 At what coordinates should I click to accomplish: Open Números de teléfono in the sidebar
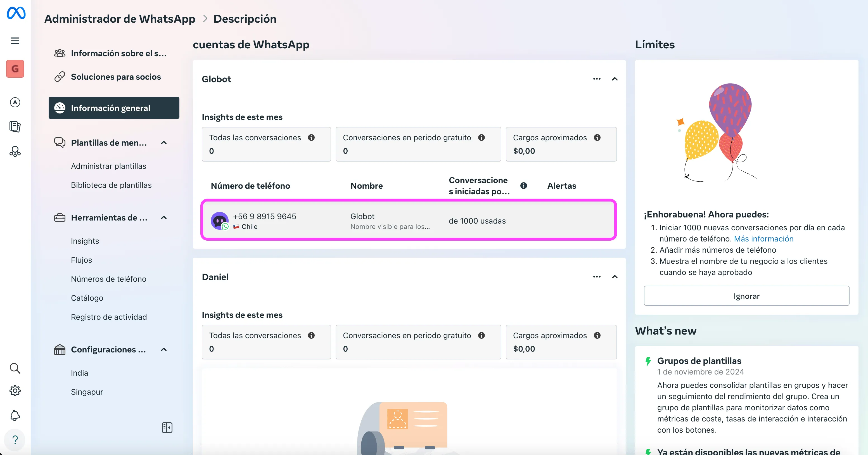pyautogui.click(x=108, y=279)
